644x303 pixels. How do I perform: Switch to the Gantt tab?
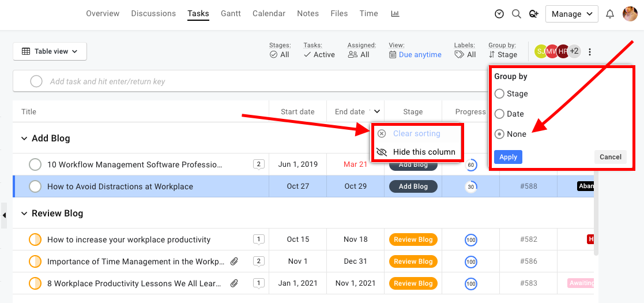pos(231,13)
